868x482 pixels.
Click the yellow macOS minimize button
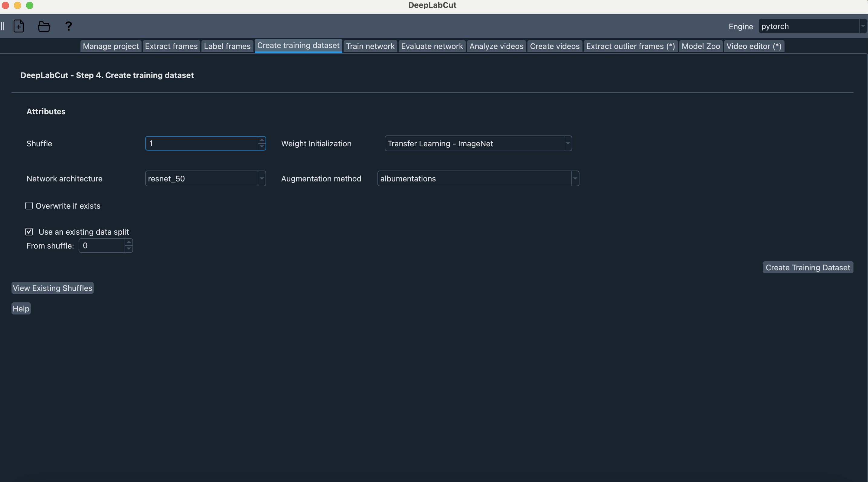pyautogui.click(x=18, y=5)
